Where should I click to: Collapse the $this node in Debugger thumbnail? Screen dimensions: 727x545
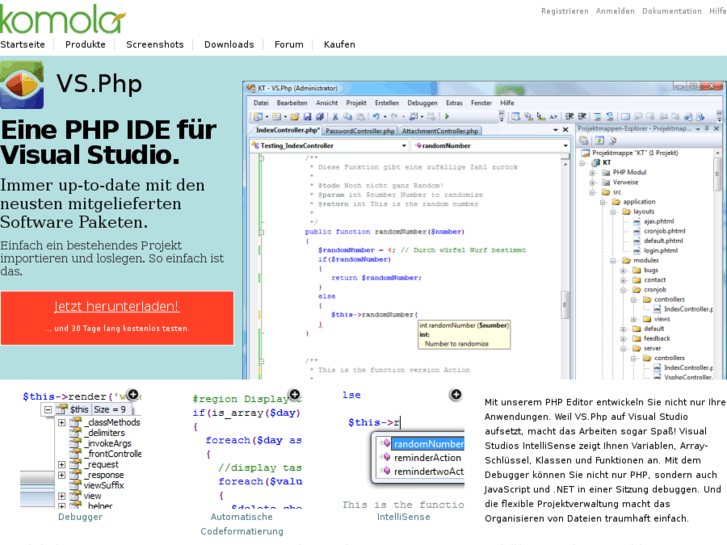tap(48, 410)
